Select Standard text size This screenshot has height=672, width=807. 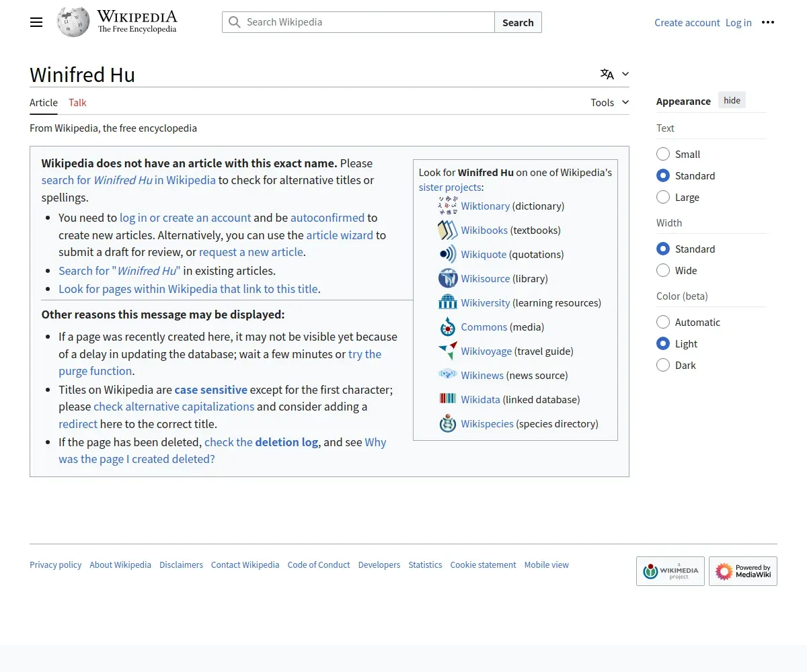pyautogui.click(x=663, y=175)
